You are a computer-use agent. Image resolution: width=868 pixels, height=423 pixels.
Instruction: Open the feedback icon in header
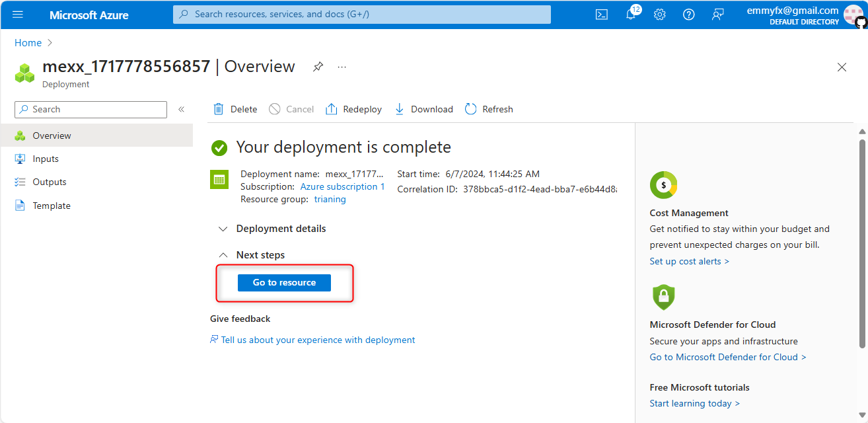pyautogui.click(x=717, y=15)
